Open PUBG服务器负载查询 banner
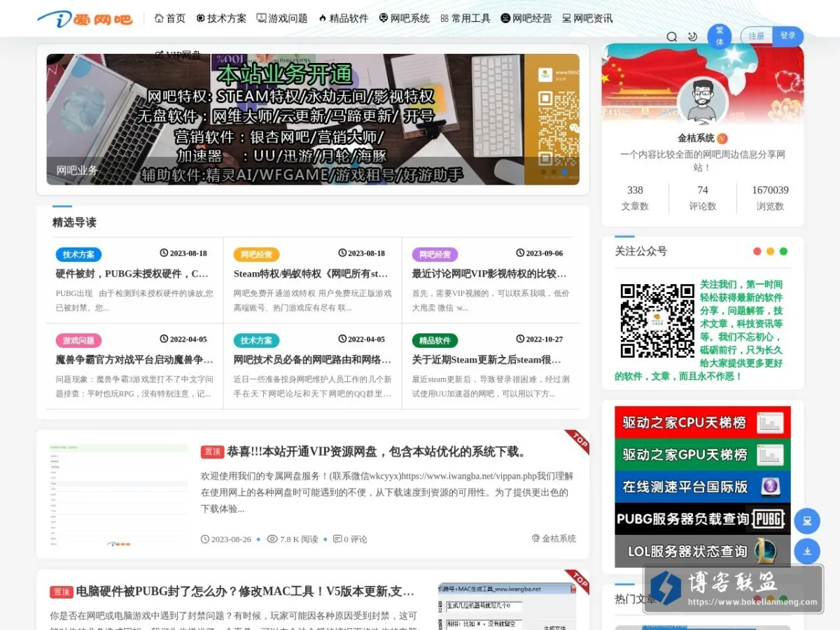The image size is (840, 630). click(703, 519)
